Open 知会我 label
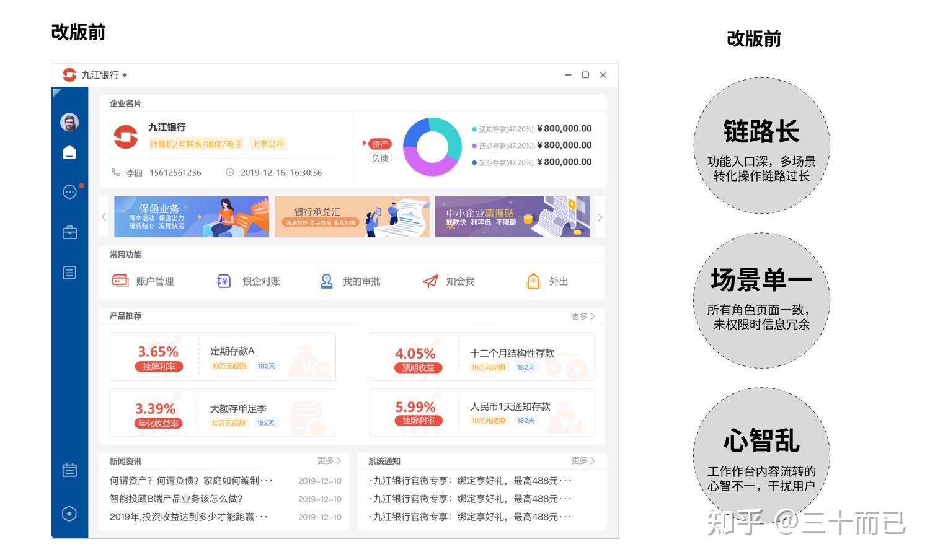This screenshot has width=930, height=560. point(460,281)
